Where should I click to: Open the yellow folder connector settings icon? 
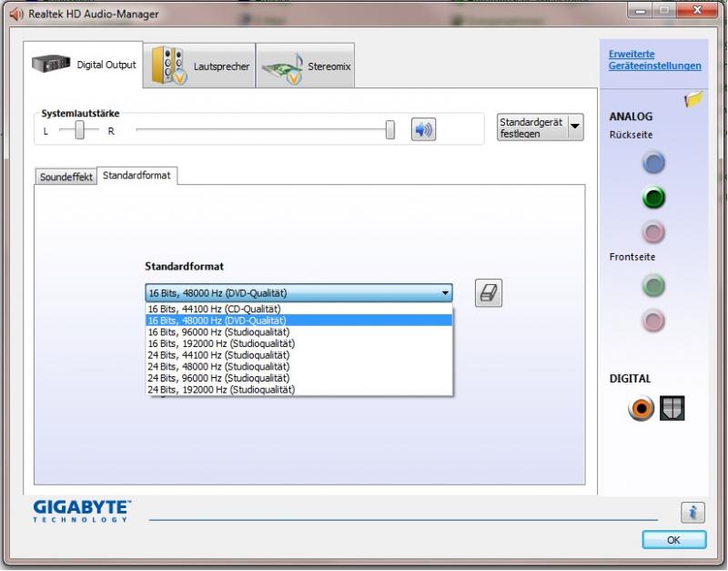pos(693,99)
